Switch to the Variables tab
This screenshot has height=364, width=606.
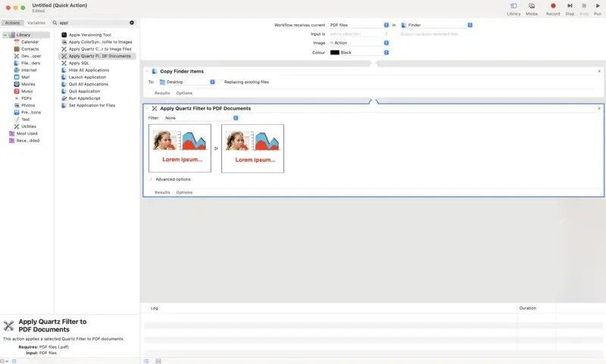[36, 23]
